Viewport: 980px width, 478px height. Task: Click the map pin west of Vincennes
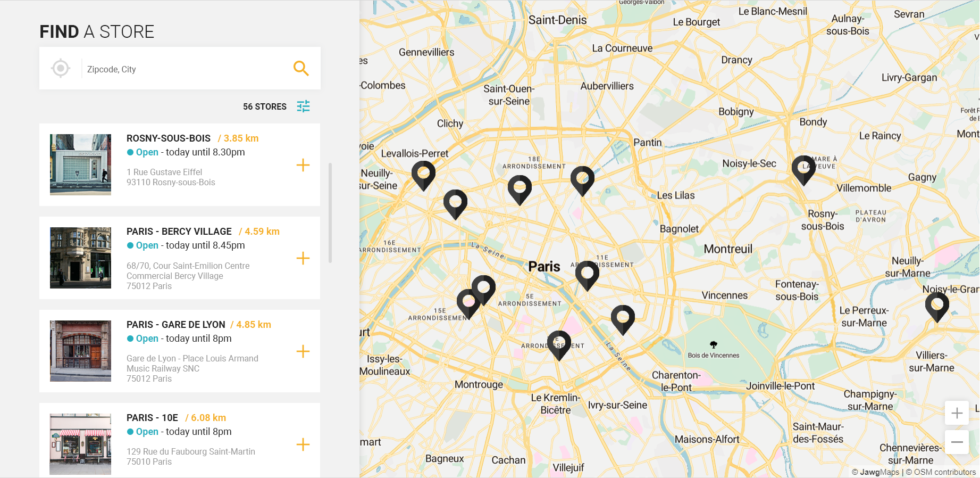click(x=623, y=320)
